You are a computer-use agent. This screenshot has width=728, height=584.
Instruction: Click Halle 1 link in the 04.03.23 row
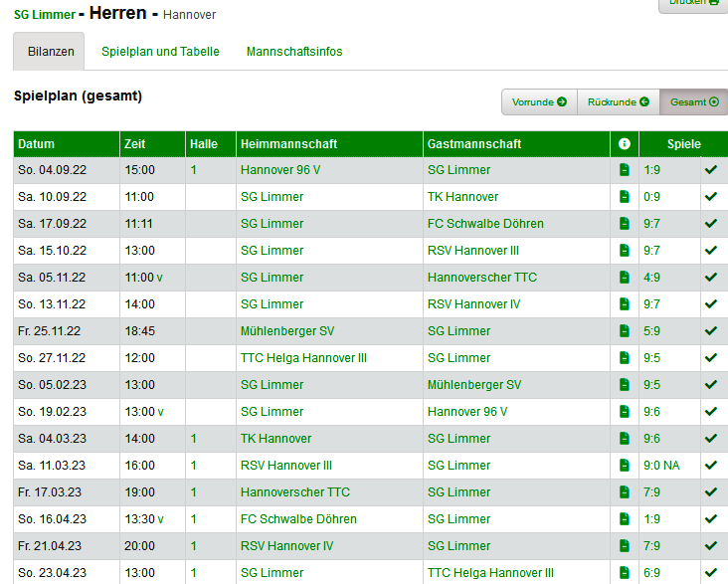(x=194, y=439)
